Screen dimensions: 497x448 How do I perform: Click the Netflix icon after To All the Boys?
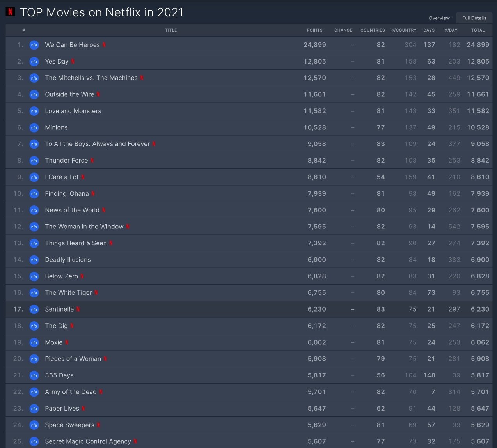tap(154, 144)
